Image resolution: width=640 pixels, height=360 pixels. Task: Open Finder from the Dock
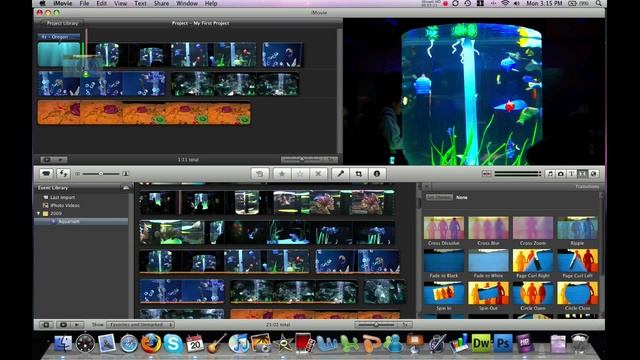click(x=63, y=343)
